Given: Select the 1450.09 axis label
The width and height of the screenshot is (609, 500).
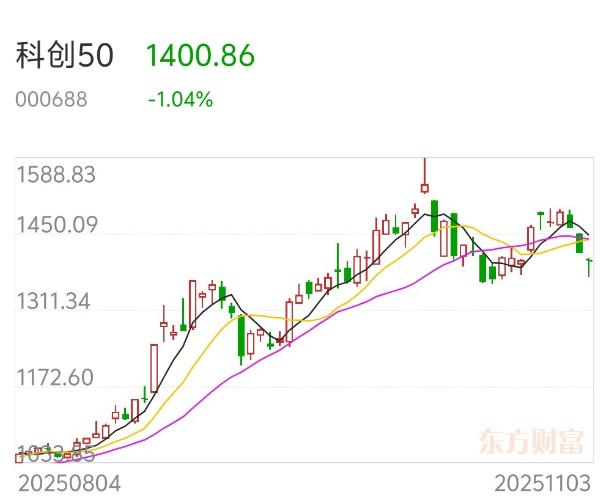Looking at the screenshot, I should [x=56, y=226].
